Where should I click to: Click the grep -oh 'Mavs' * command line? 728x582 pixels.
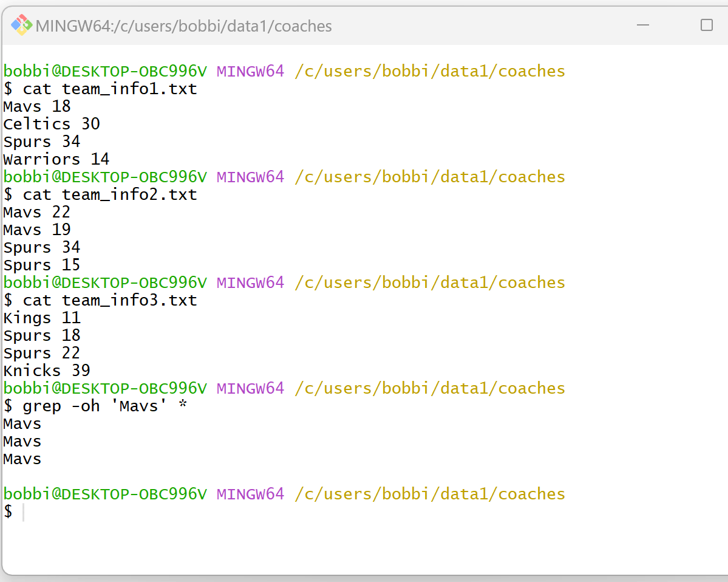(x=95, y=406)
